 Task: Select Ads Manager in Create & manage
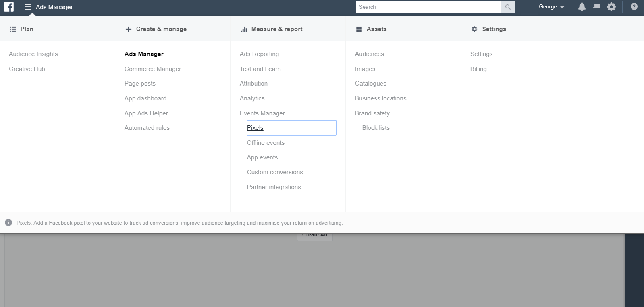pos(144,54)
